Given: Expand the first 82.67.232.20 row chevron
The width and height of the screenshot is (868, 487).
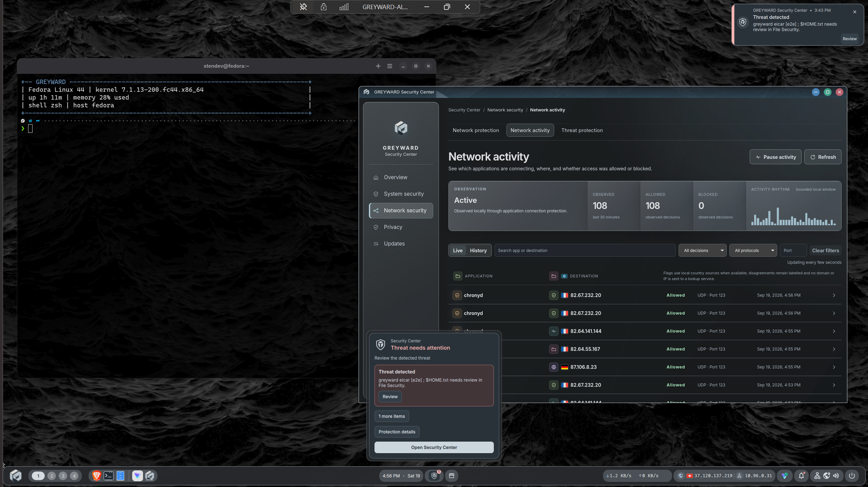Looking at the screenshot, I should [834, 295].
